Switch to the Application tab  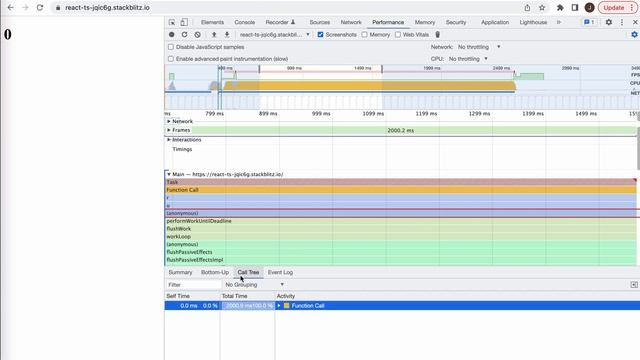(495, 22)
